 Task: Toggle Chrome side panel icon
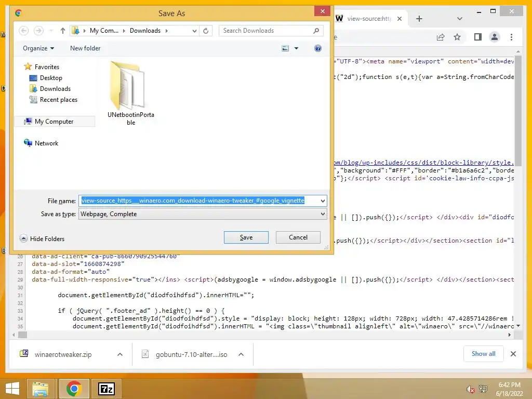click(478, 37)
